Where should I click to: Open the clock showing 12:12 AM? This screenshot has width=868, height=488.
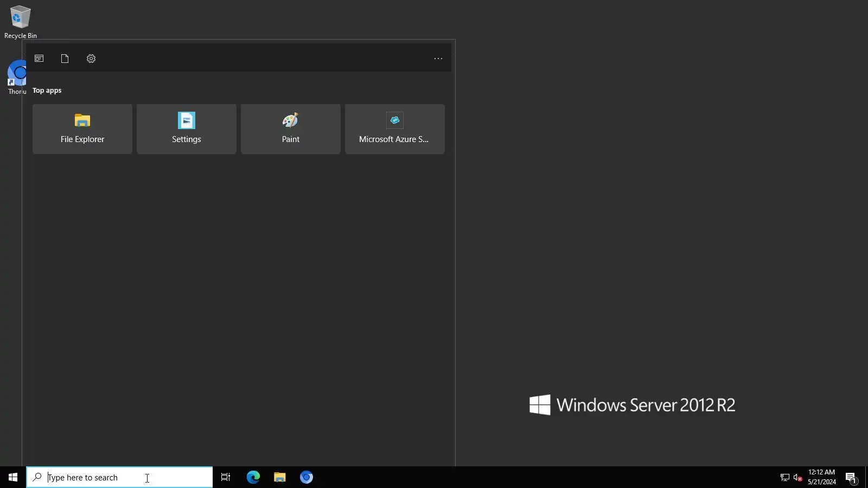point(822,477)
